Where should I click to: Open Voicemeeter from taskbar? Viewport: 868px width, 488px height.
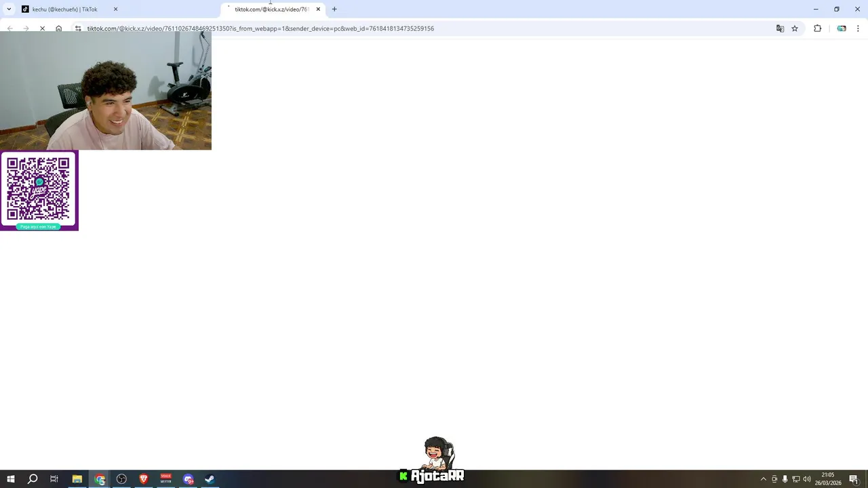(x=166, y=479)
